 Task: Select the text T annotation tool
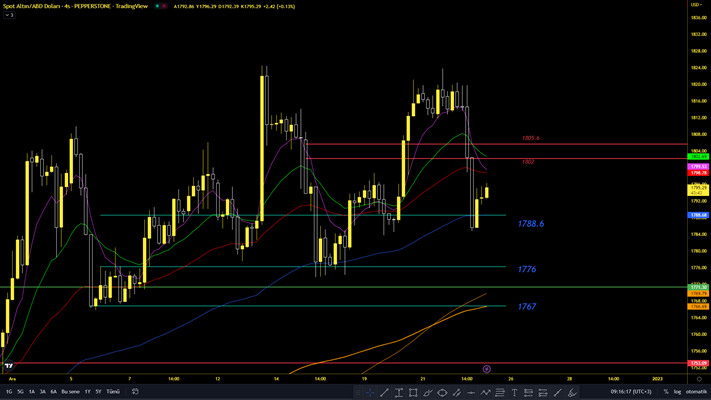tap(514, 393)
